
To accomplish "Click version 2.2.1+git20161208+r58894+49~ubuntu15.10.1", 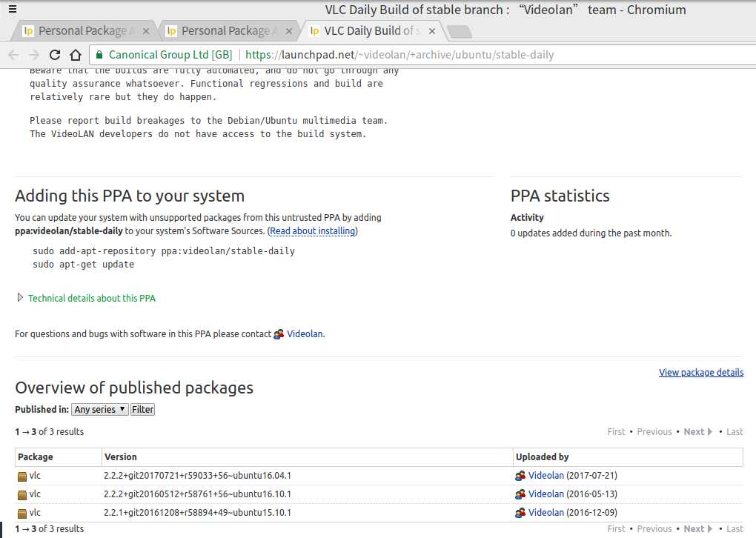I will click(197, 513).
